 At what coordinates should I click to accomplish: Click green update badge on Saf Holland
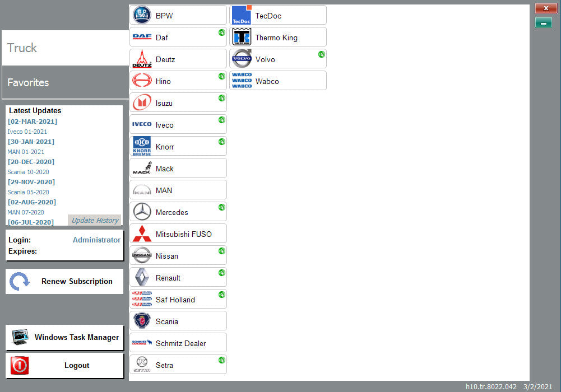tap(222, 295)
